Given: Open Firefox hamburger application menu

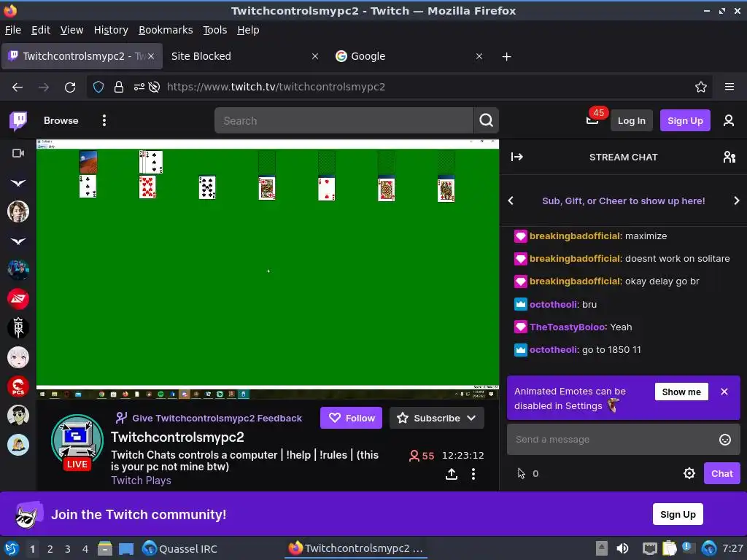Looking at the screenshot, I should tap(729, 87).
